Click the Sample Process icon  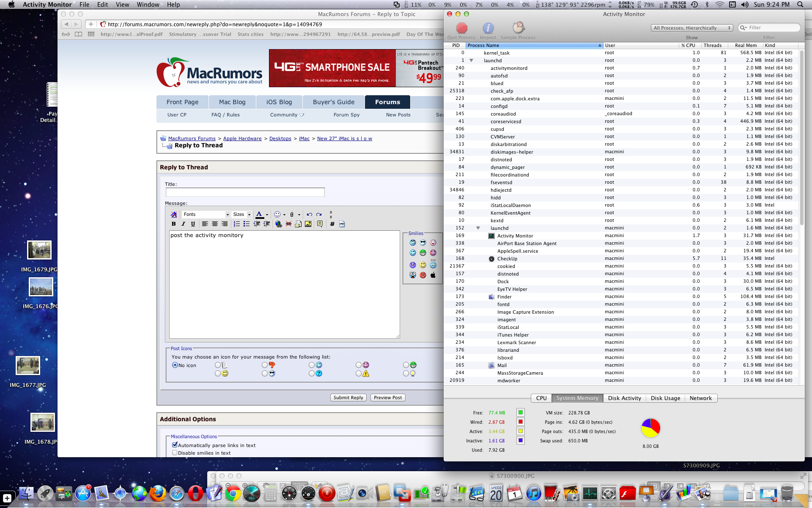[518, 28]
